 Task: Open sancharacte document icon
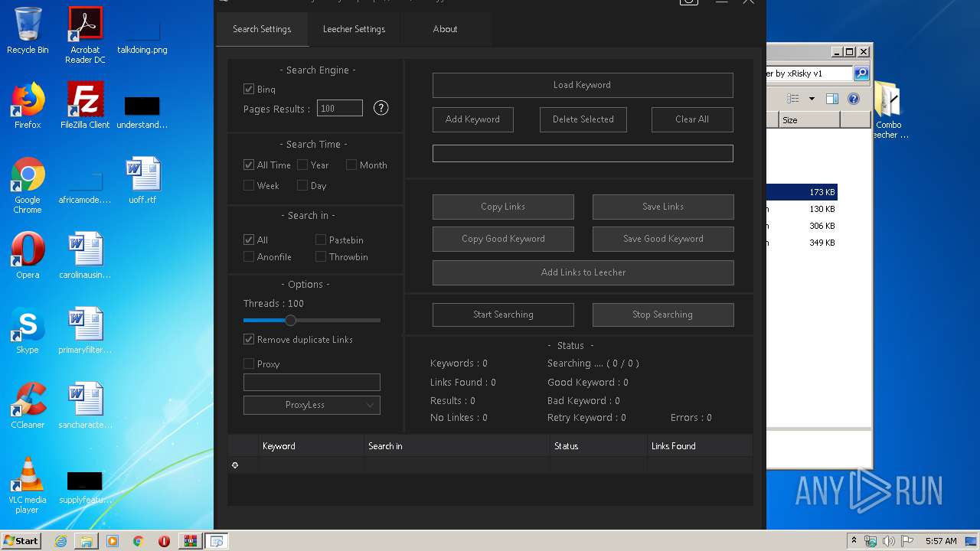coord(85,406)
